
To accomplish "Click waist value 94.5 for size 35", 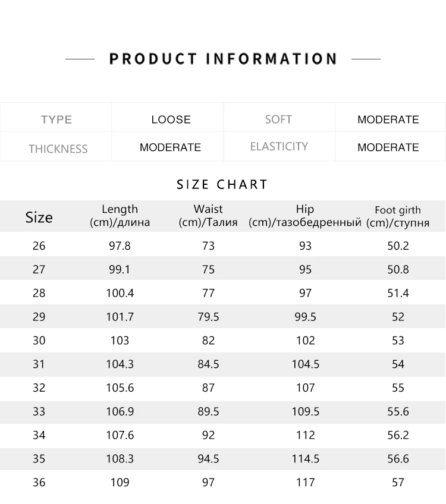I will (x=208, y=459).
